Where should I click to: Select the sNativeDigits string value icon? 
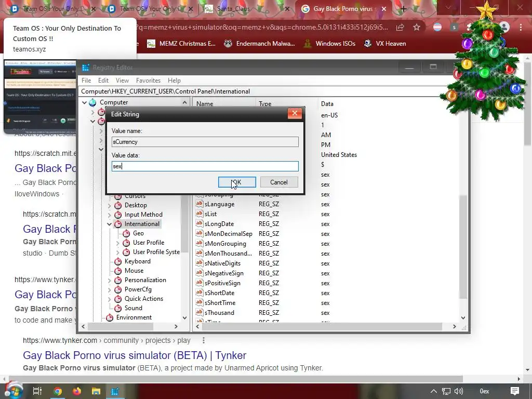199,263
